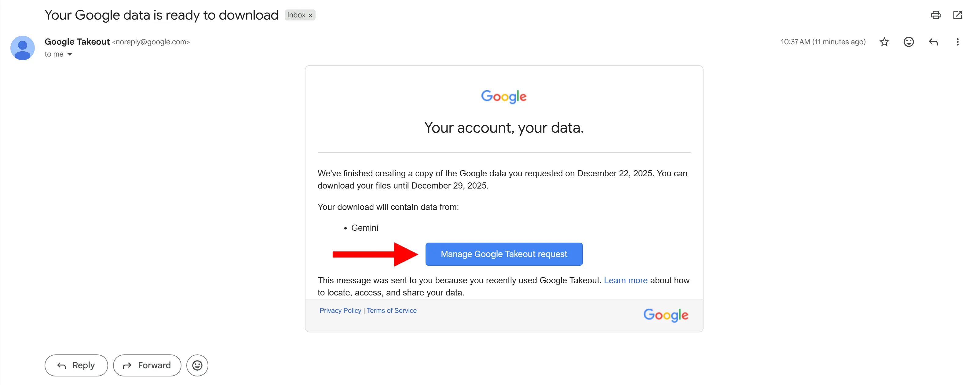Click the Google logo in email footer
980x385 pixels.
click(665, 315)
